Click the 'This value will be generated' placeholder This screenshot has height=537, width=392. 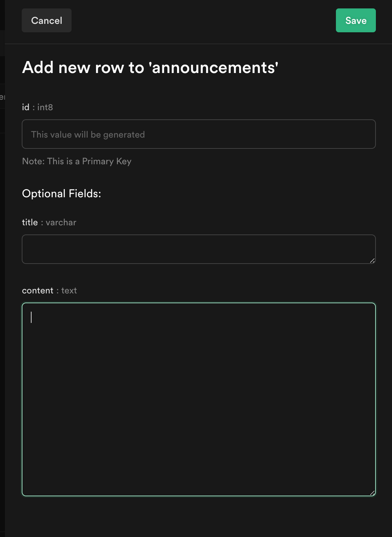point(88,134)
